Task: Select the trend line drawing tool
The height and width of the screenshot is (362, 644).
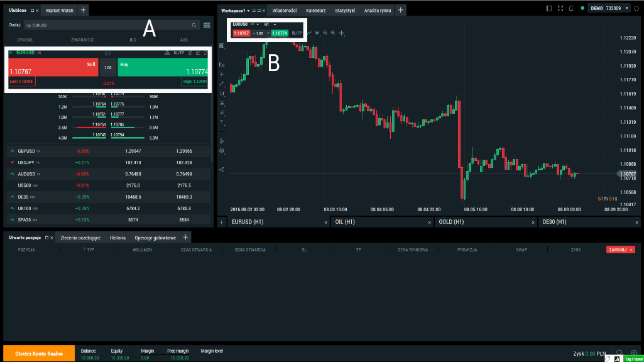Action: pos(222,84)
